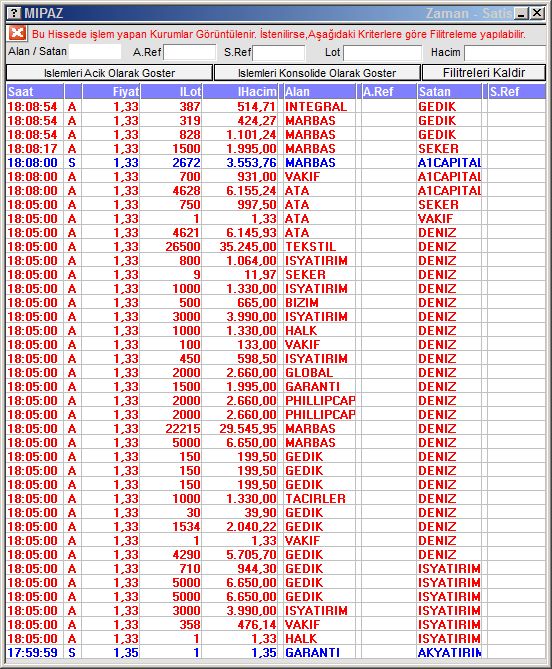
Task: Click the Satan column header
Action: [x=449, y=92]
